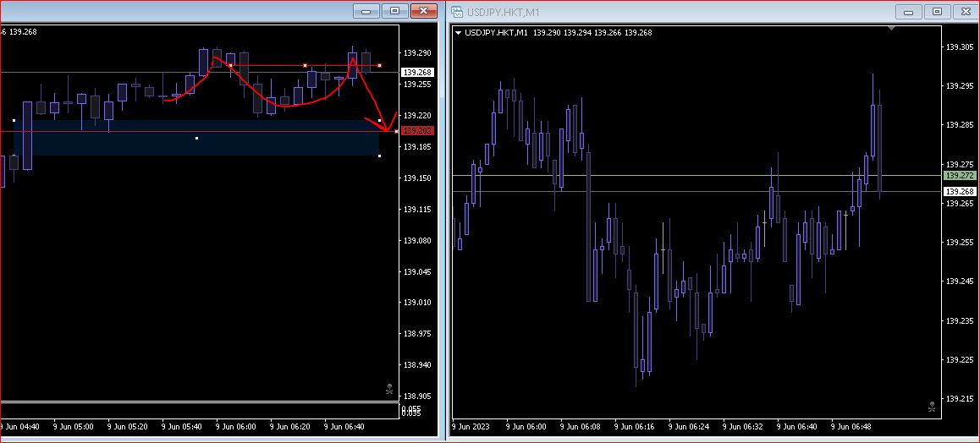
Task: Click the 9 Jun 06:24 time label
Action: [689, 427]
